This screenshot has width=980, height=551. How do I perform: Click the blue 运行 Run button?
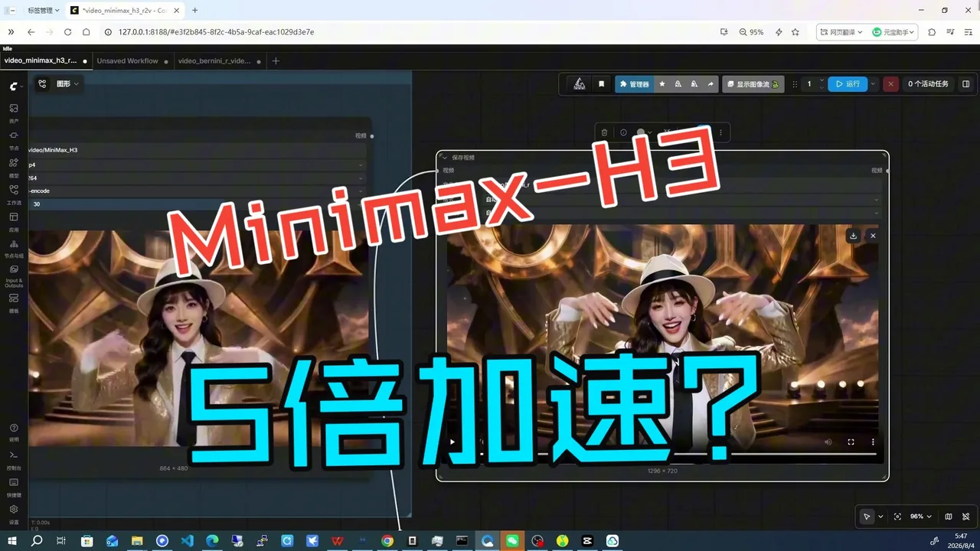[848, 84]
